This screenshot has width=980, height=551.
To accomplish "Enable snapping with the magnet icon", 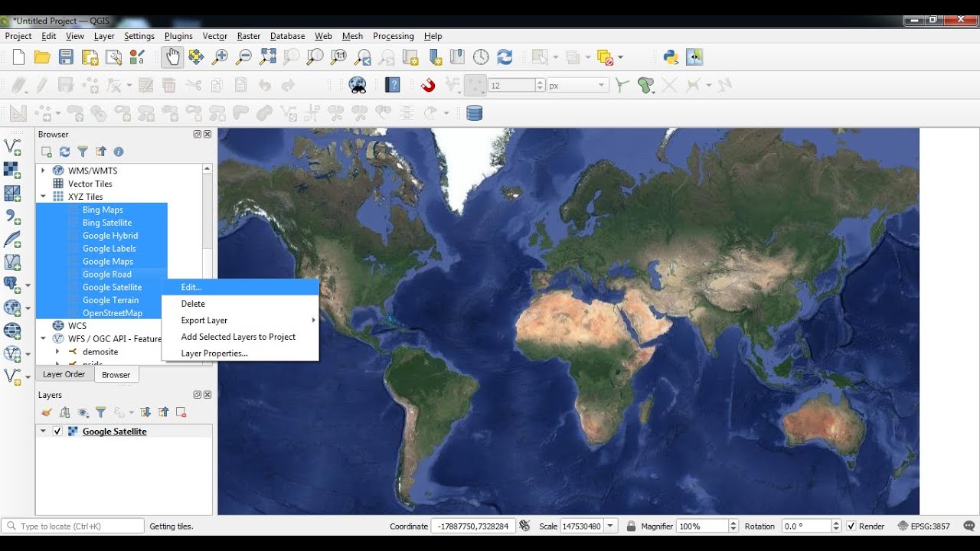I will pyautogui.click(x=428, y=85).
